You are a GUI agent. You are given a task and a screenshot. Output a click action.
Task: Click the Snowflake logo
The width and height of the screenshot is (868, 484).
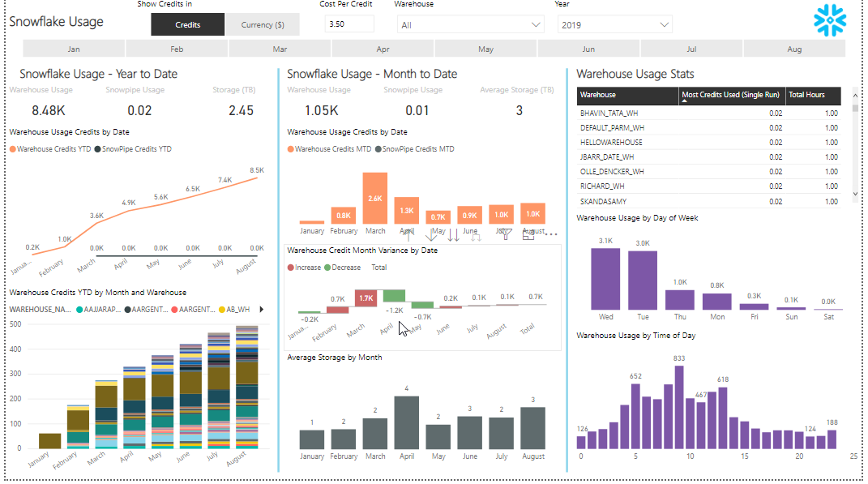pos(830,20)
